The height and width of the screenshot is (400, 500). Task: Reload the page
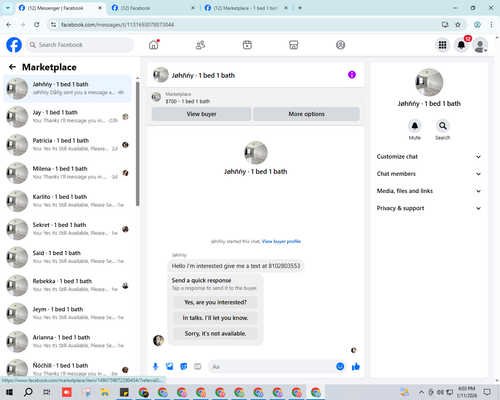37,25
